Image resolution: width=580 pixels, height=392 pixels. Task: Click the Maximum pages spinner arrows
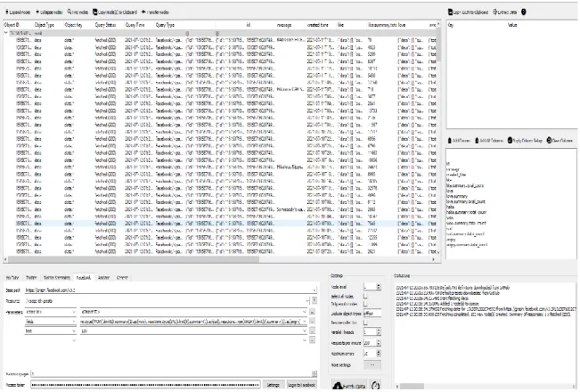315,374
